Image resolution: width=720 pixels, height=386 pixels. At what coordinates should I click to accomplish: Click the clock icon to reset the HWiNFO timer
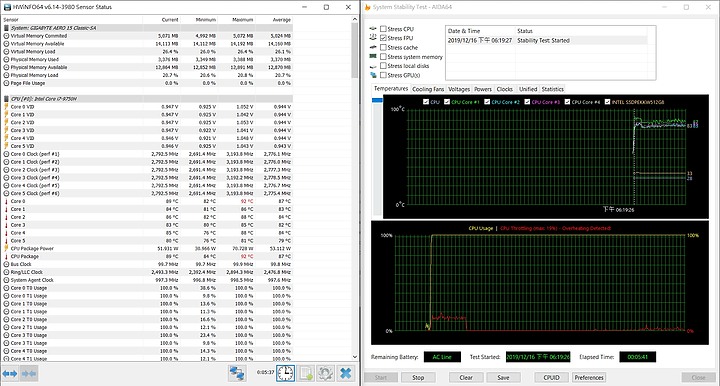pyautogui.click(x=285, y=374)
